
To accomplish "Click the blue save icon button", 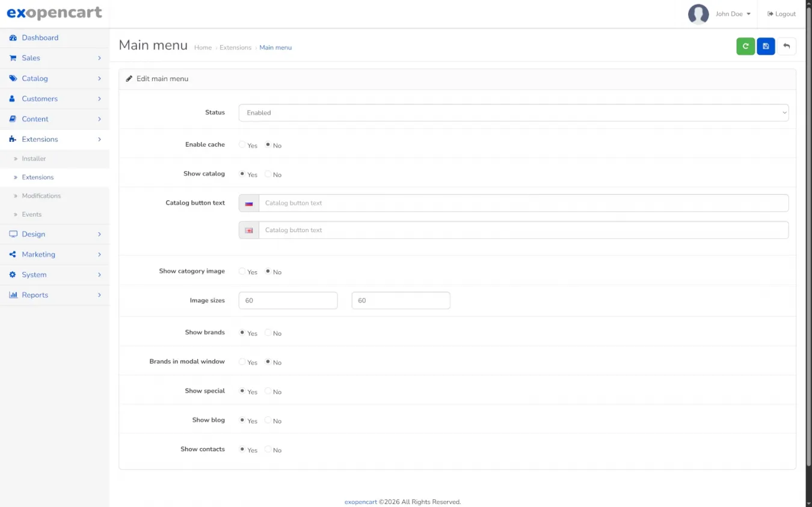I will tap(766, 46).
